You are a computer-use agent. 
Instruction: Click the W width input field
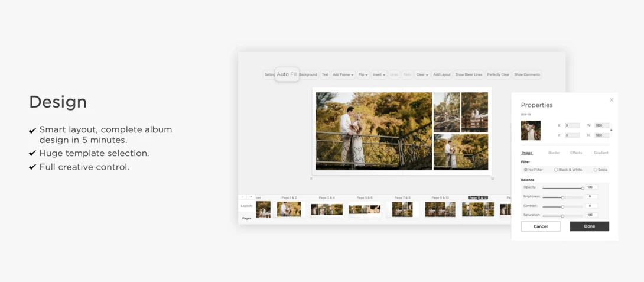tap(601, 125)
